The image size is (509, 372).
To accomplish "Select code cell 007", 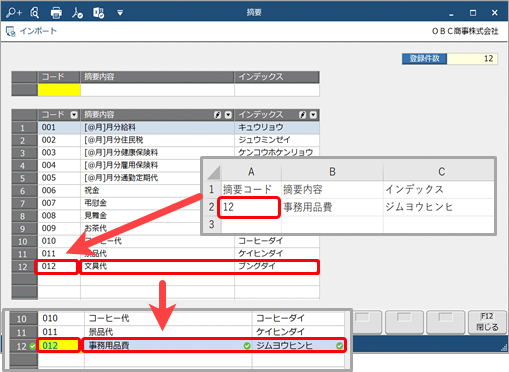I will 59,203.
